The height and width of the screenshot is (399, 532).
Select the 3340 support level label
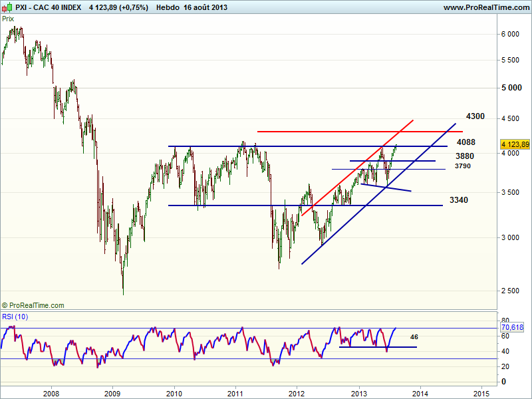click(459, 200)
